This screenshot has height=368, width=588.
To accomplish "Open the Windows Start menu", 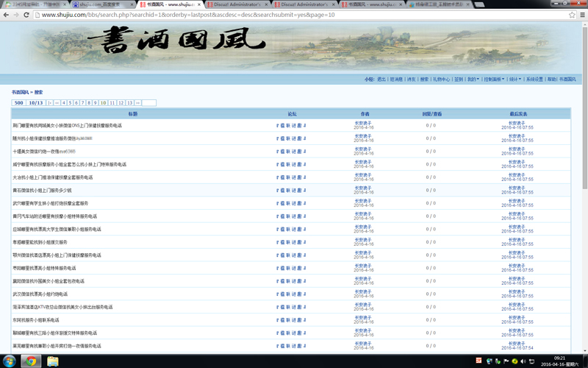I will (x=9, y=361).
